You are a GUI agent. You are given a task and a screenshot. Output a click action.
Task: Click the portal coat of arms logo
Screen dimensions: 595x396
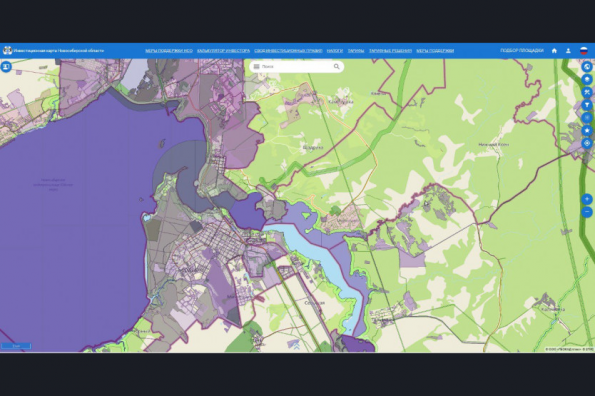(x=7, y=50)
